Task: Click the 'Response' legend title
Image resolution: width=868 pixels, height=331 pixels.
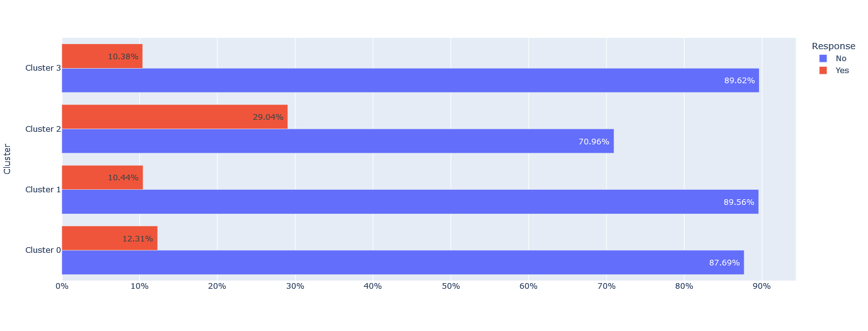Action: click(x=833, y=46)
